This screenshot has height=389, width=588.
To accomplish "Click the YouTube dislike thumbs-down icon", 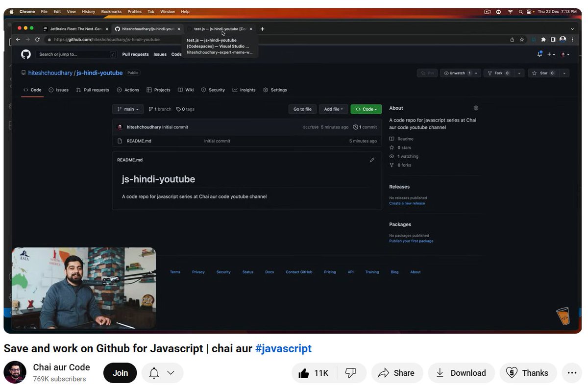I will pos(350,373).
